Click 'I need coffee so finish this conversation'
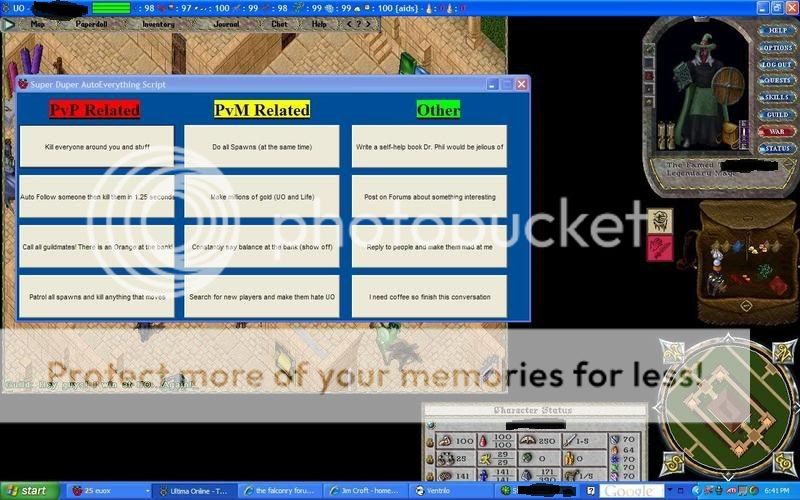 pyautogui.click(x=430, y=296)
